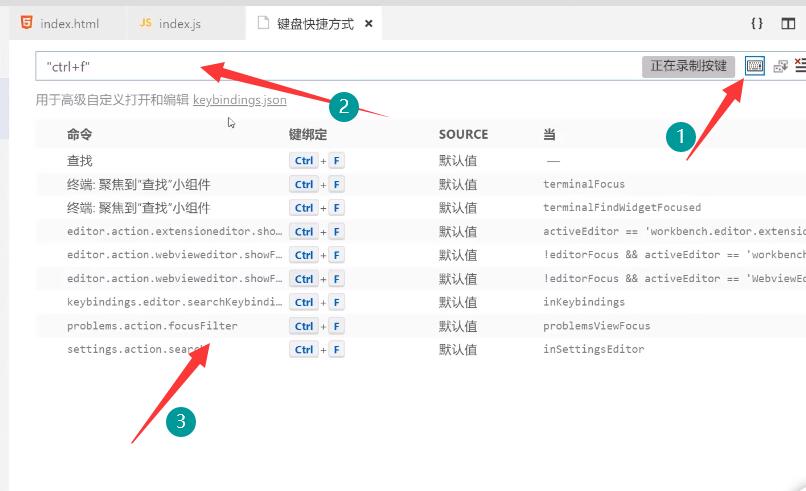Image resolution: width=806 pixels, height=491 pixels.
Task: Select the 查找 command row
Action: [420, 161]
